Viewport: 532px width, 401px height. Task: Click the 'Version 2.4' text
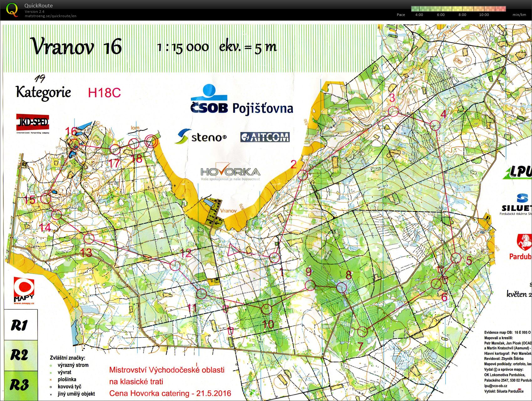pos(34,12)
